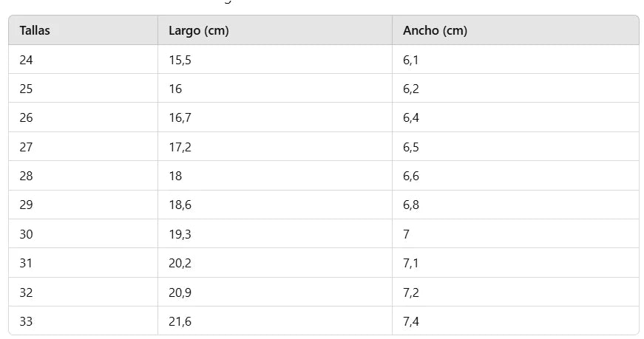Select the length cell showing 16,7

tap(180, 118)
